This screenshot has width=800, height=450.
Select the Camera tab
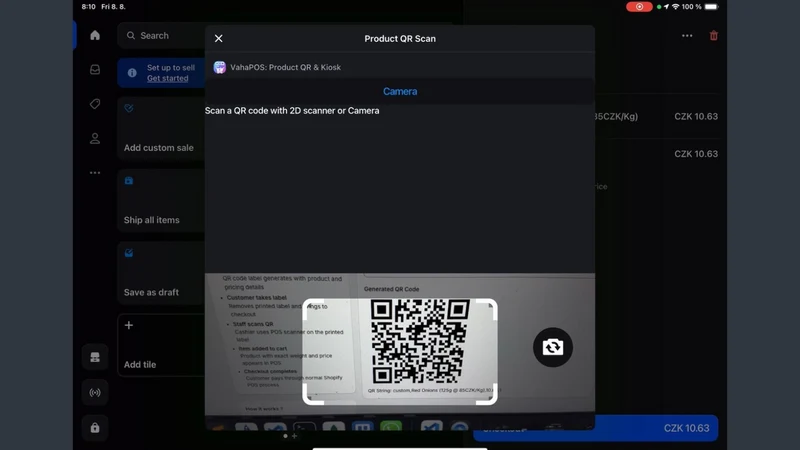(400, 91)
